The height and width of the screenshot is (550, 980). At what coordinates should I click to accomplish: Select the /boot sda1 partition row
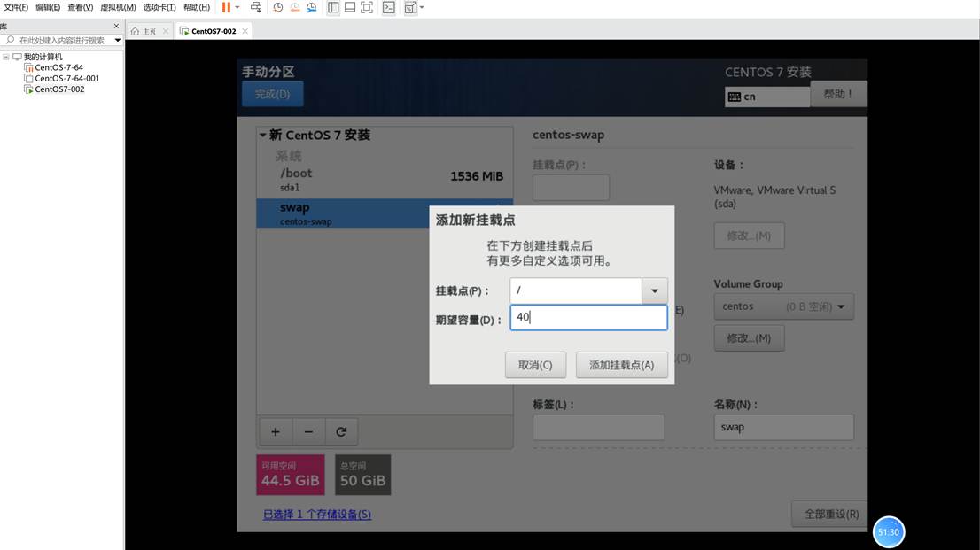(385, 180)
